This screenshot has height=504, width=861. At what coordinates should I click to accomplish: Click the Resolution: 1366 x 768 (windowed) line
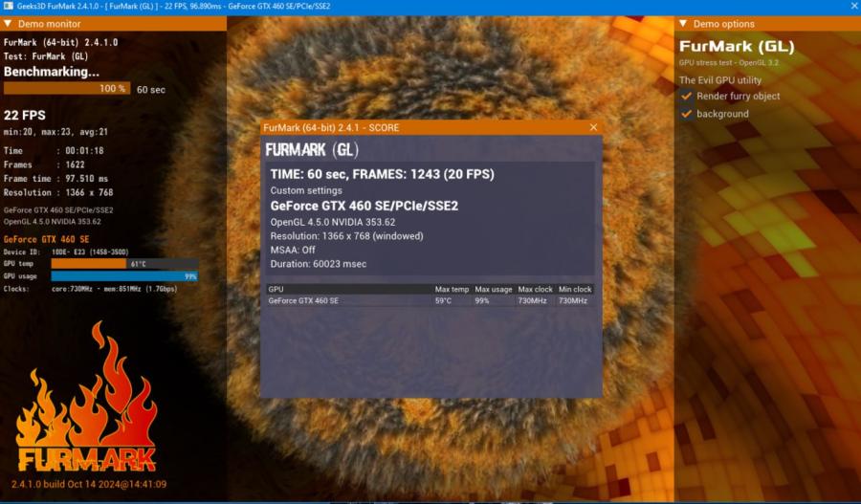coord(346,236)
